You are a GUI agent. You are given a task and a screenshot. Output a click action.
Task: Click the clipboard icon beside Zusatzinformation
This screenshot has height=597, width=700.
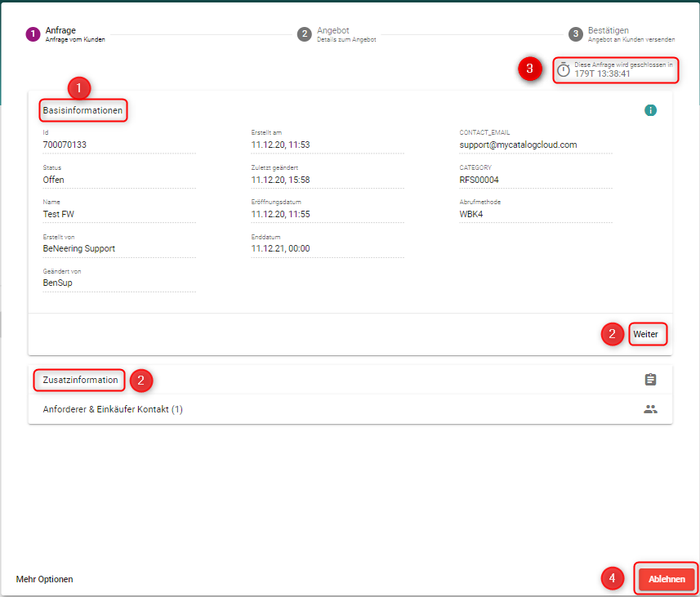(650, 380)
